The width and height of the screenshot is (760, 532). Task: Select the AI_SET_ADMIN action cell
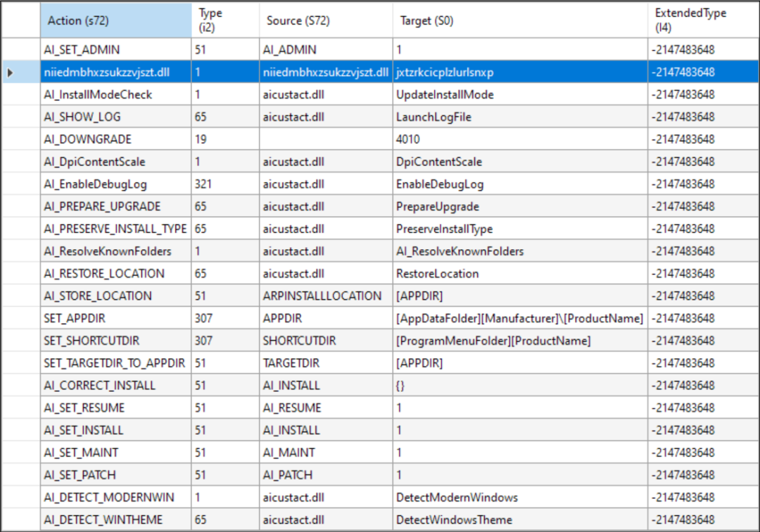click(116, 50)
